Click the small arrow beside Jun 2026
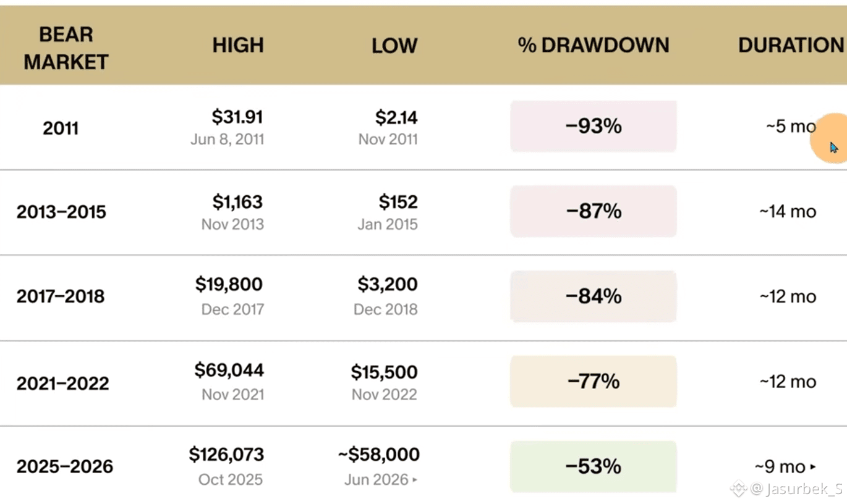Viewport: 847px width, 504px height. coord(414,480)
